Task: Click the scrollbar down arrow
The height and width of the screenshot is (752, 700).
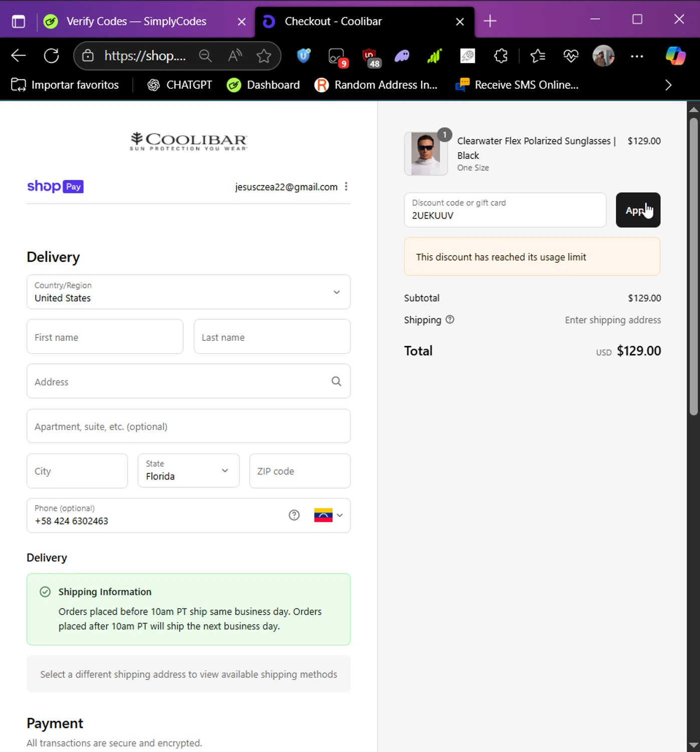Action: 693,745
